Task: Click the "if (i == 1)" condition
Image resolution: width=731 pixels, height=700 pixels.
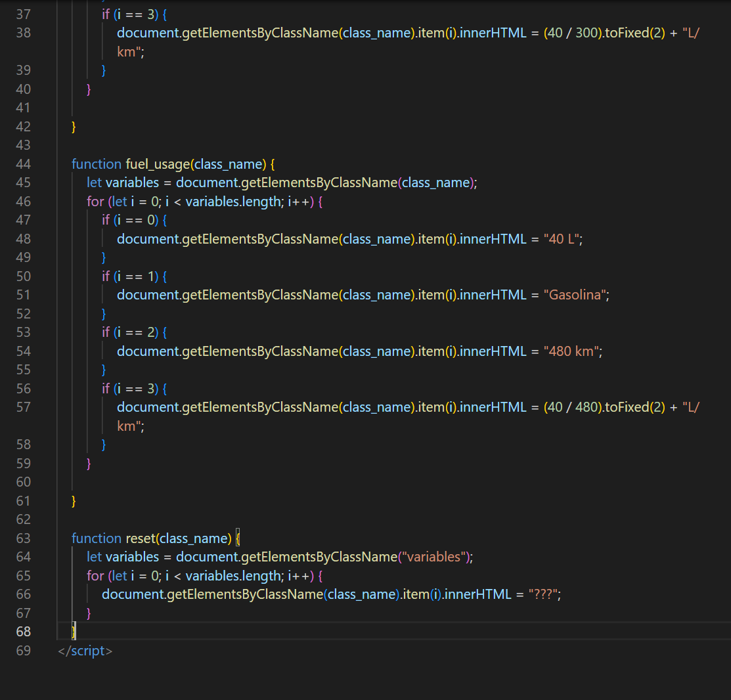Action: pyautogui.click(x=130, y=276)
